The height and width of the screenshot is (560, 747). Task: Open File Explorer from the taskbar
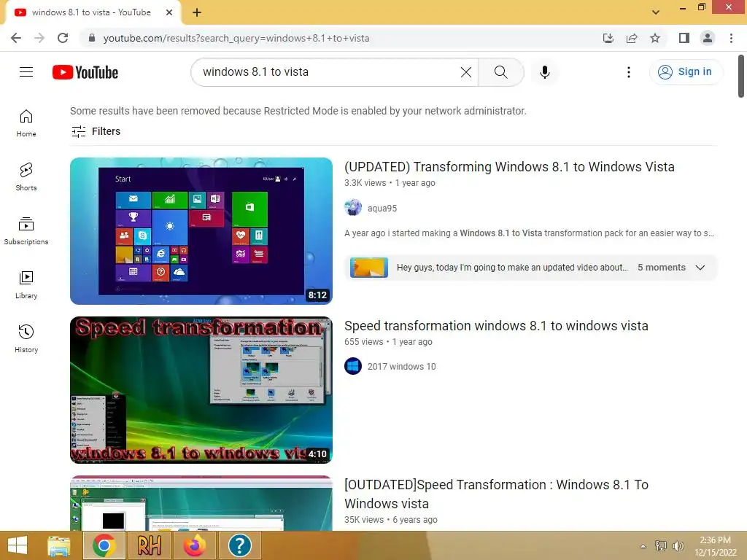[x=59, y=545]
